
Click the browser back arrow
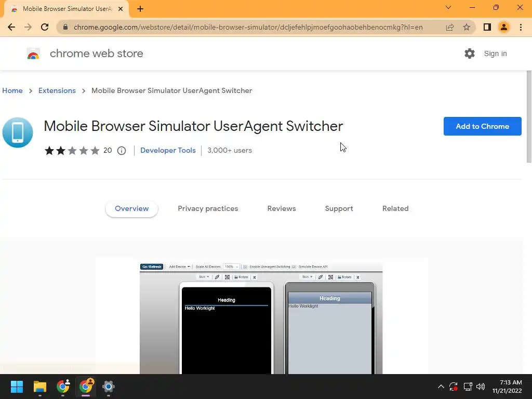(x=11, y=27)
